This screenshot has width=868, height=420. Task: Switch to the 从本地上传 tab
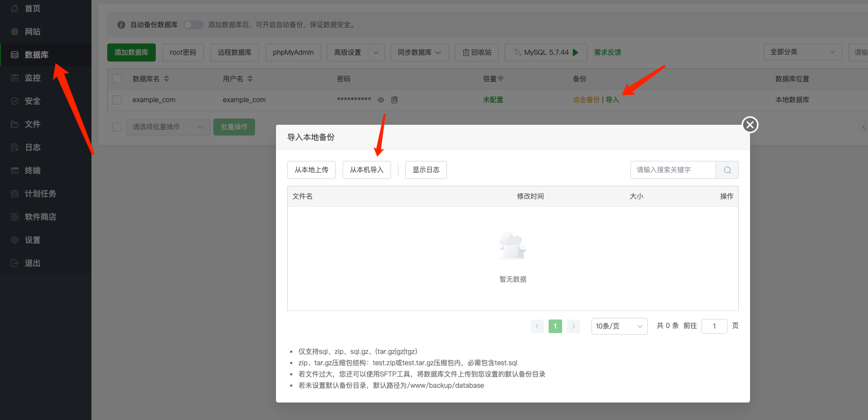click(311, 169)
